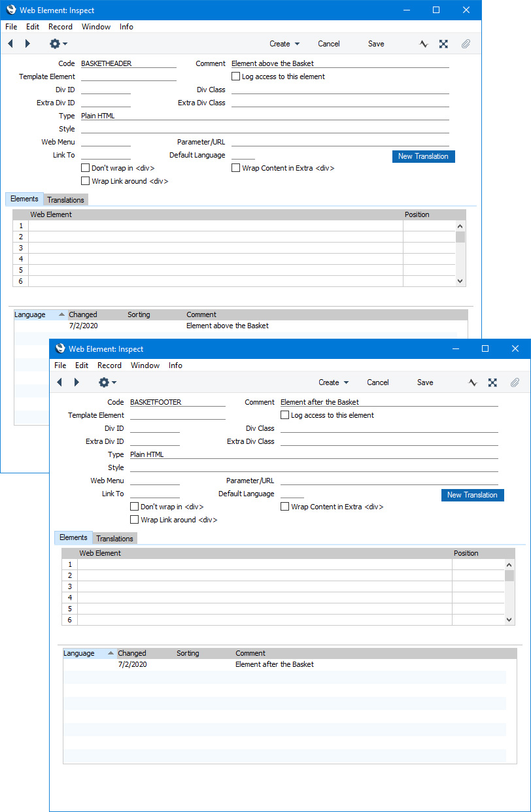Open activity workflow icon in BASKETHEADER window
Viewport: 531px width, 812px height.
424,44
